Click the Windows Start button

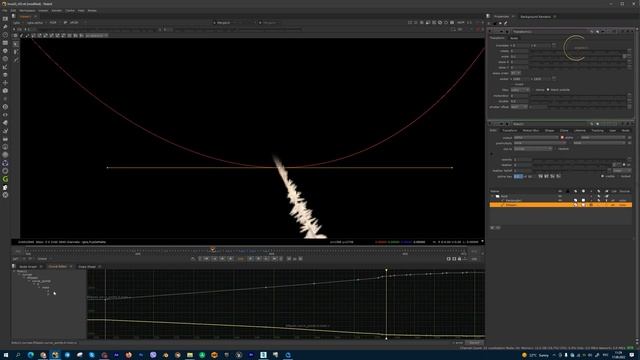pos(6,355)
